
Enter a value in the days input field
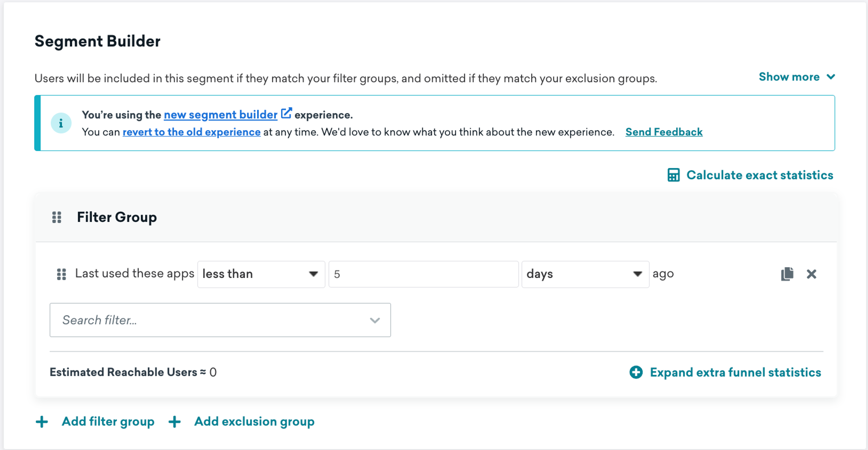(423, 273)
